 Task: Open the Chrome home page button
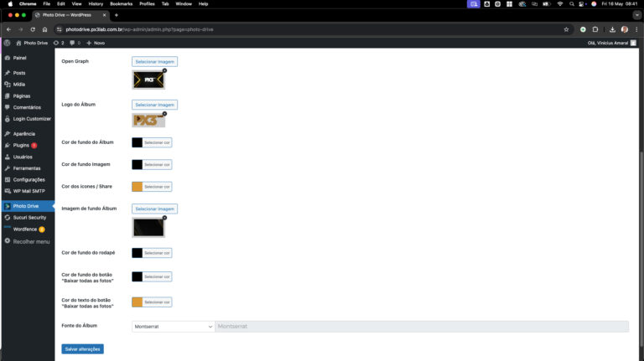click(44, 29)
